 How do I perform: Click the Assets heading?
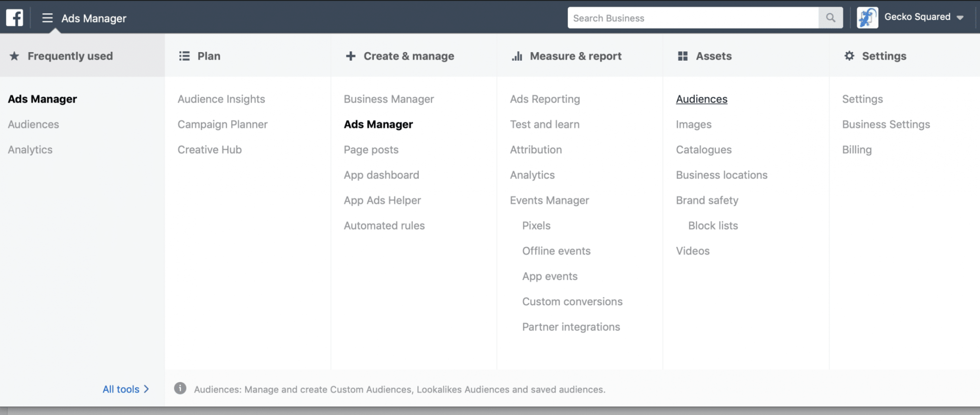coord(713,56)
